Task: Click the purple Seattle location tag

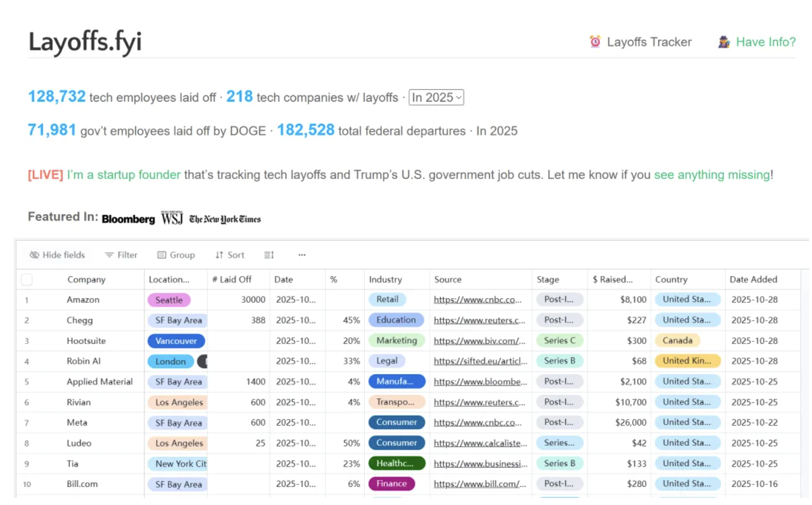Action: coord(169,300)
